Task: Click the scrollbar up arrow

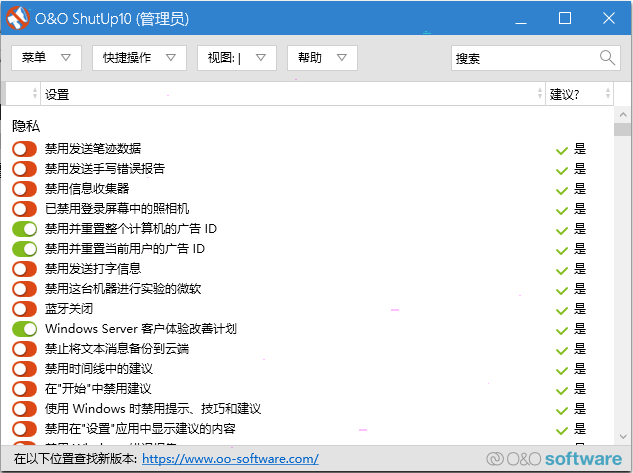Action: pos(623,115)
